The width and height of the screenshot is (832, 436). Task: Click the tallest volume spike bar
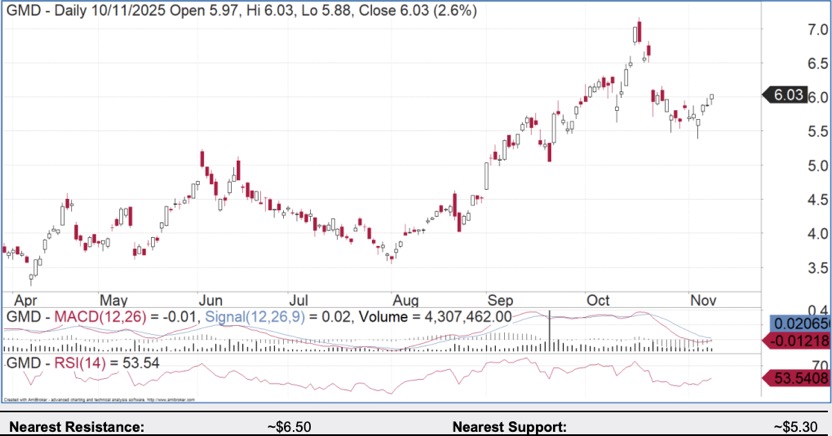pyautogui.click(x=550, y=331)
